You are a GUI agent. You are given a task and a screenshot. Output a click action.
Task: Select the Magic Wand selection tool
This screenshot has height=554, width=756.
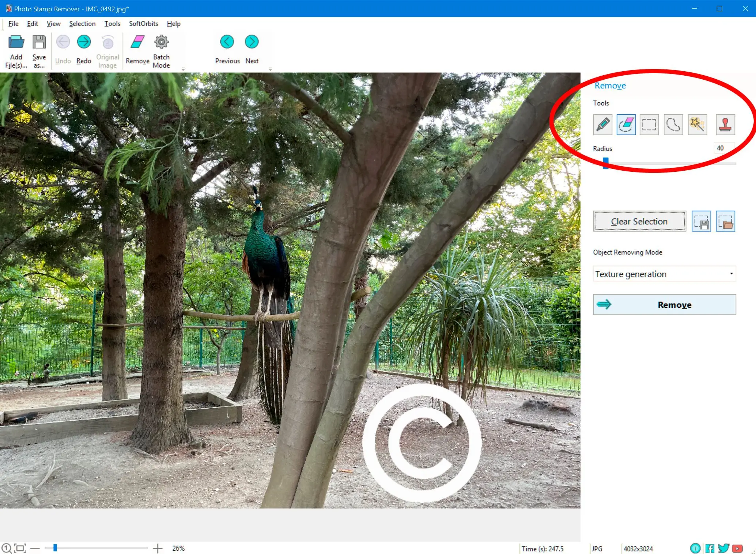click(x=697, y=124)
